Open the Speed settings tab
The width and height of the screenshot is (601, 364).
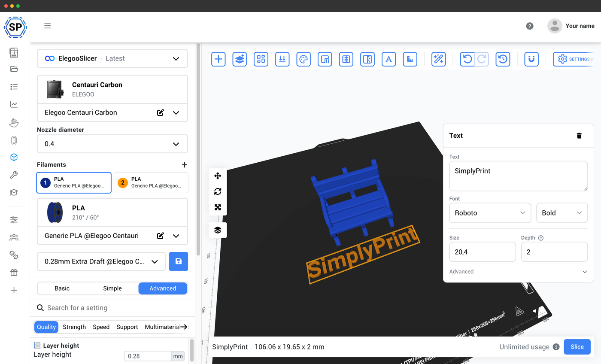click(x=101, y=327)
